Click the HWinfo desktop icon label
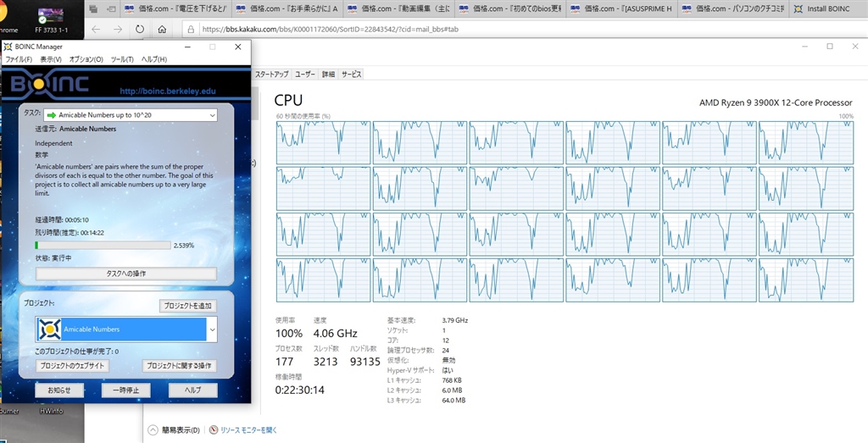868x443 pixels. pos(51,411)
